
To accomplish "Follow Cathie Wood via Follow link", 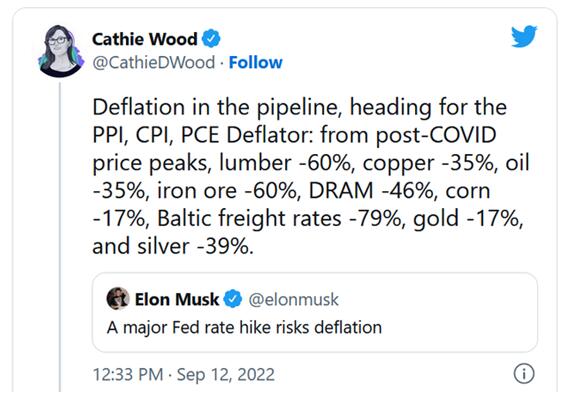I will coord(256,62).
